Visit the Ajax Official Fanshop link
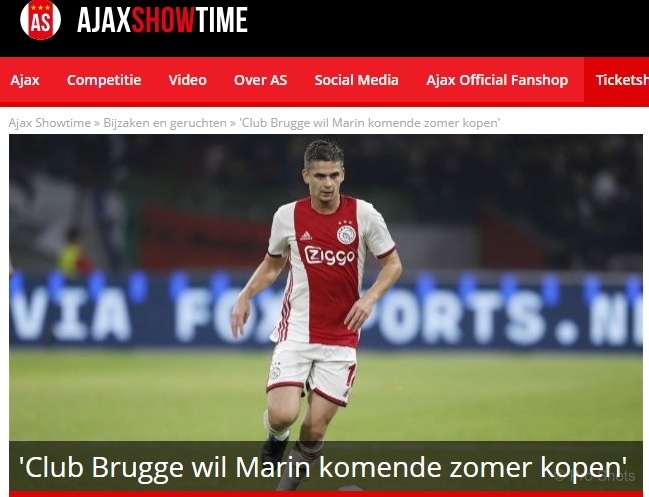 pyautogui.click(x=497, y=80)
